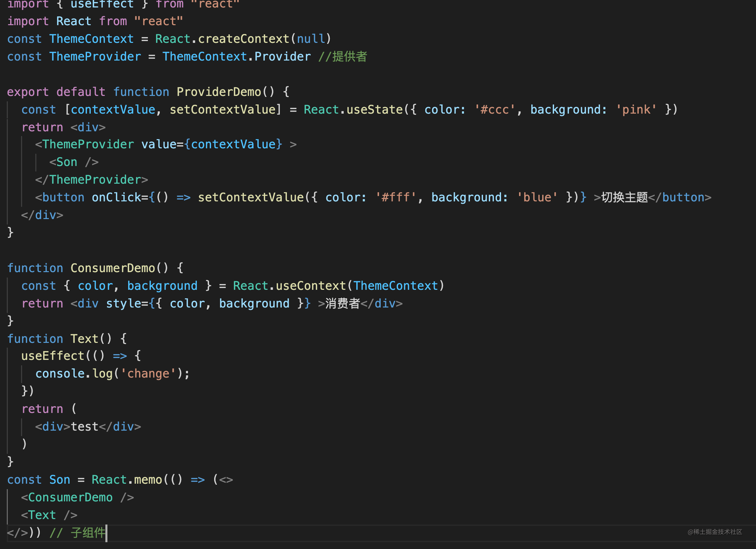The width and height of the screenshot is (756, 549).
Task: Click the //提供者 comment
Action: pos(343,56)
